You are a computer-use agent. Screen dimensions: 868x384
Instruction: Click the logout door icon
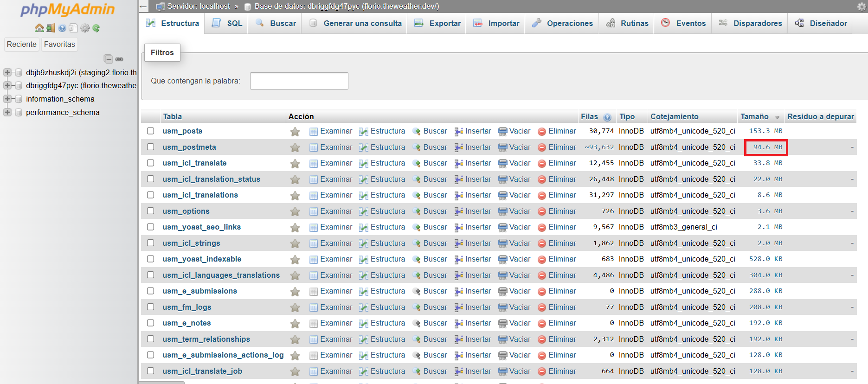(x=51, y=28)
